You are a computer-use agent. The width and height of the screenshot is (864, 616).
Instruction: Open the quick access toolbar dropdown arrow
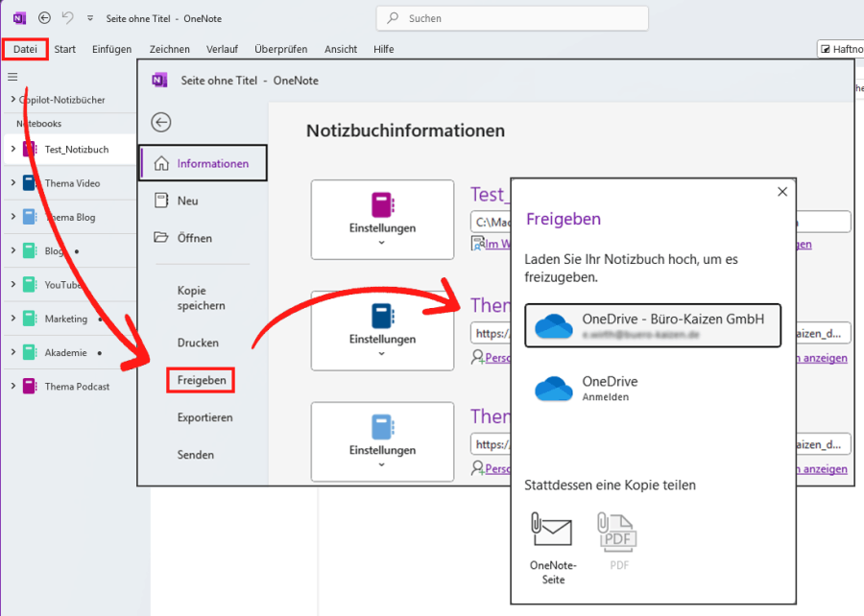pos(90,18)
